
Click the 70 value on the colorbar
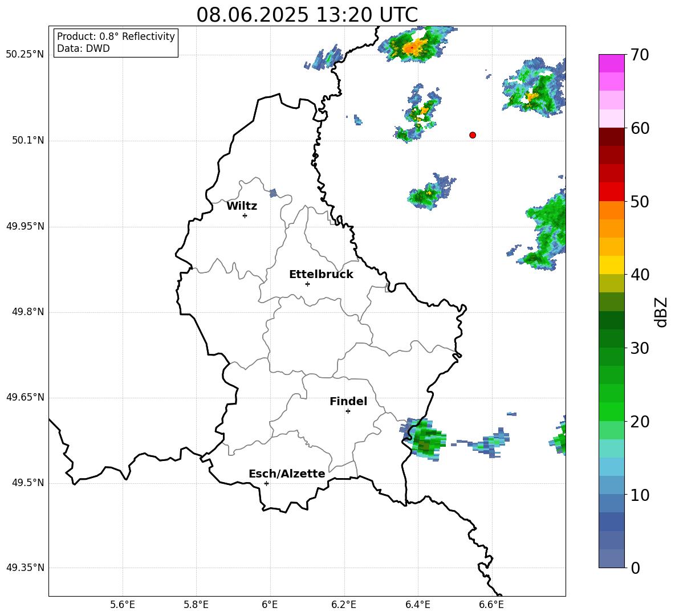click(x=639, y=55)
